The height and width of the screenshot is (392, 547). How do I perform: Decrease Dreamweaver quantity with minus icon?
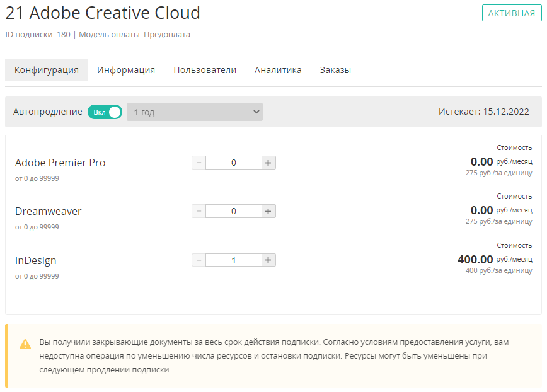(199, 211)
